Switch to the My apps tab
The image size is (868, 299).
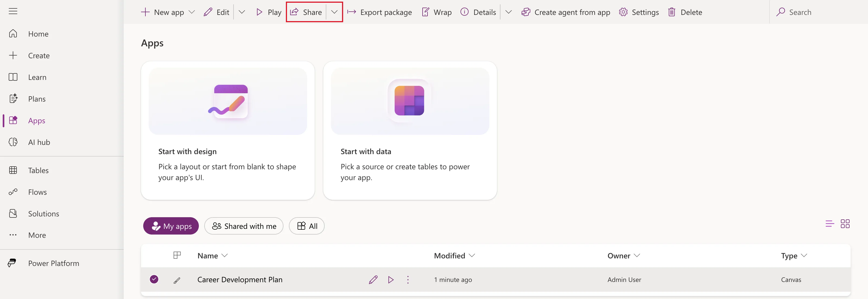click(171, 226)
